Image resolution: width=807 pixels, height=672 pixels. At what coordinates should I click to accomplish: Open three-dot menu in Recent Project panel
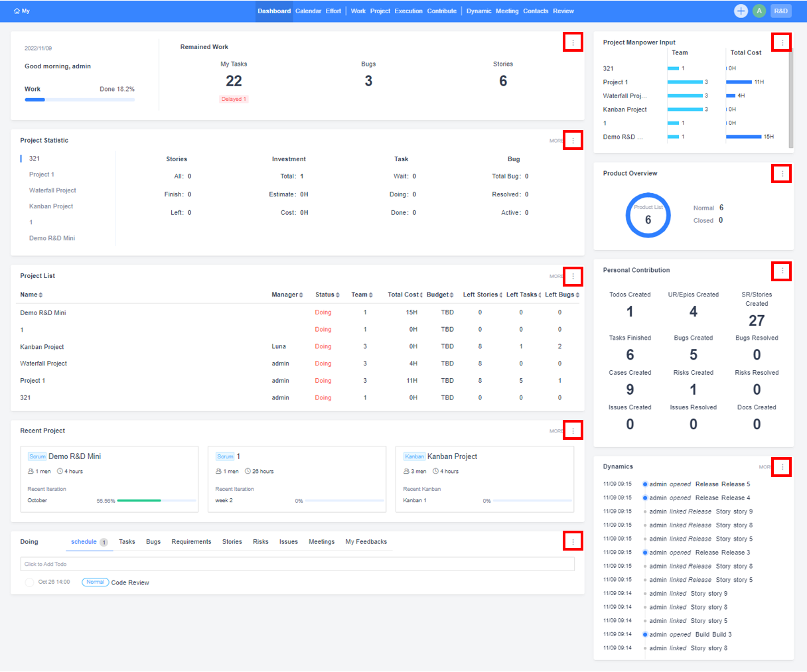pyautogui.click(x=573, y=431)
